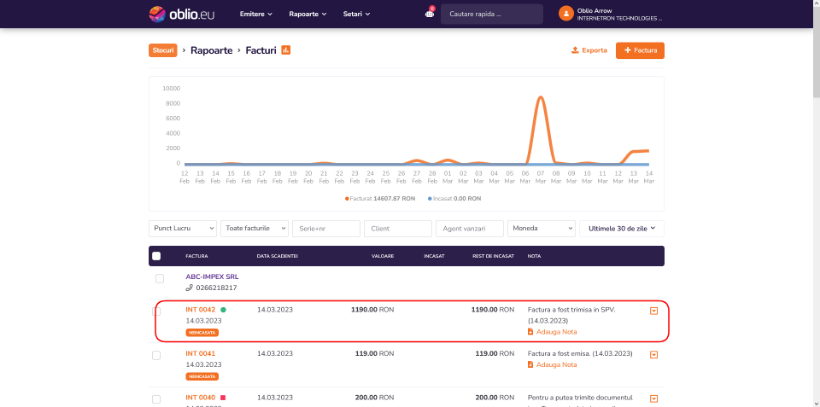Click green status dot next to INT 0042
This screenshot has width=820, height=407.
[x=223, y=310]
